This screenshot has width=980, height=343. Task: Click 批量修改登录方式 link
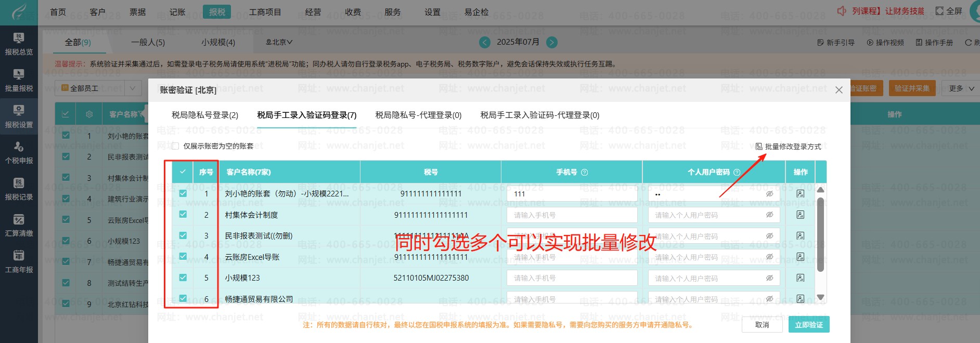789,147
